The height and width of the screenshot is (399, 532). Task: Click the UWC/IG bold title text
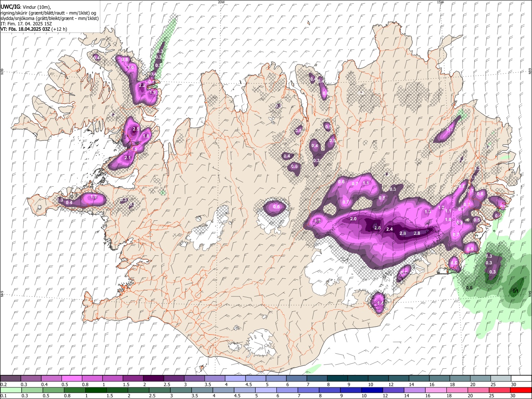click(10, 7)
